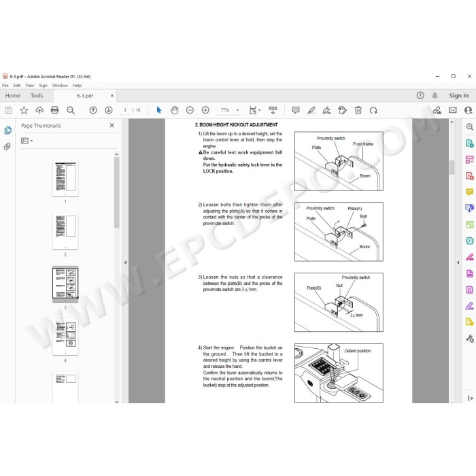This screenshot has height=476, width=476.
Task: Rotate the page clockwise
Action: [x=373, y=110]
